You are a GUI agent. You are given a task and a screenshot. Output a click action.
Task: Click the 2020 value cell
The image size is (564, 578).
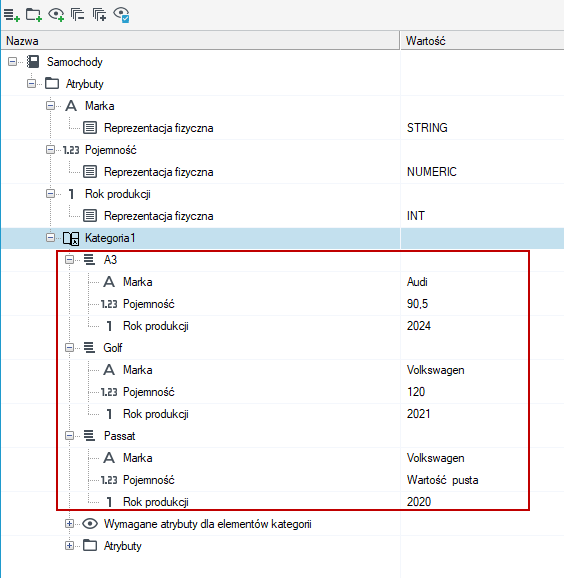coord(418,502)
